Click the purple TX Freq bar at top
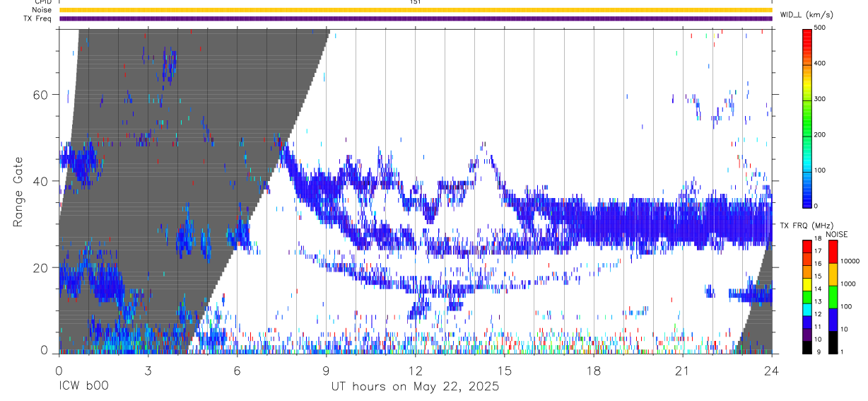Viewport: 868px width, 401px height. 415,18
